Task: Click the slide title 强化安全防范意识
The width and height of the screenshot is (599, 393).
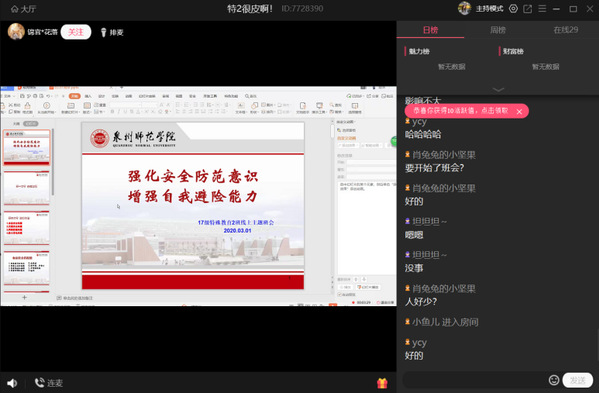Action: [193, 176]
